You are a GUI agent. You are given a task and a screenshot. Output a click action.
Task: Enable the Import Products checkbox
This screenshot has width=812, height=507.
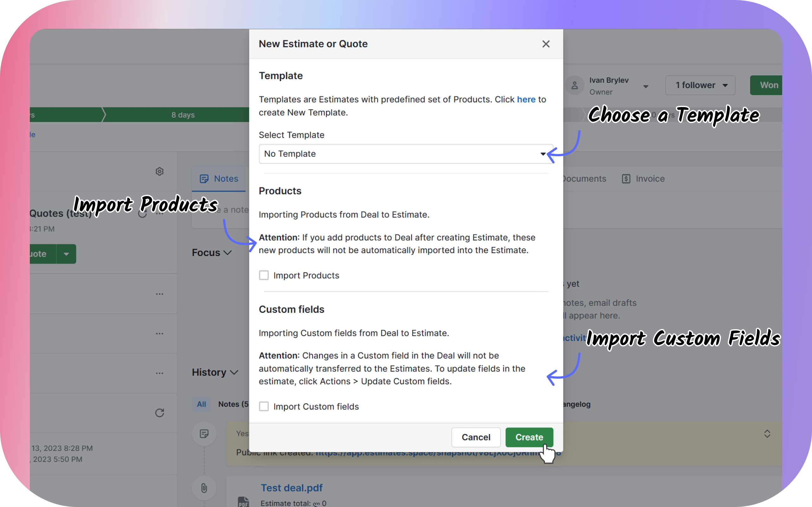(x=264, y=275)
